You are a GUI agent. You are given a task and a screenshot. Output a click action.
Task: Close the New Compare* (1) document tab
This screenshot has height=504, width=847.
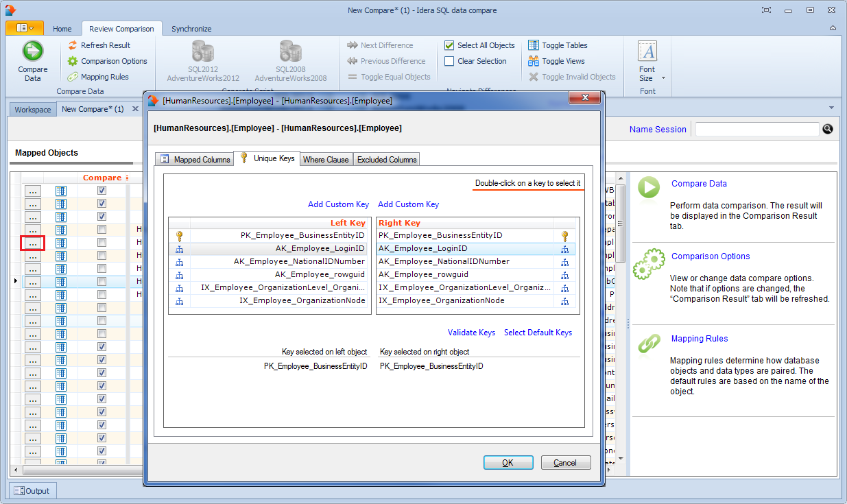(135, 109)
